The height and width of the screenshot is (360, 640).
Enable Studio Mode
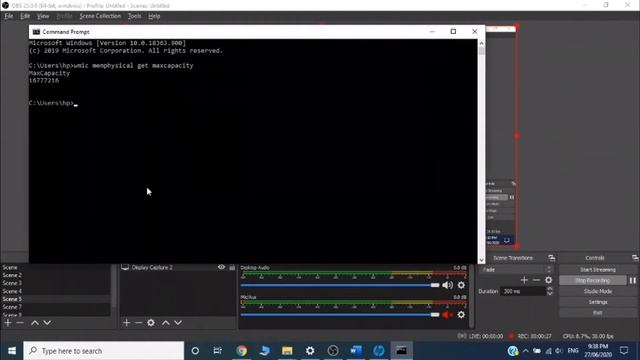click(598, 291)
